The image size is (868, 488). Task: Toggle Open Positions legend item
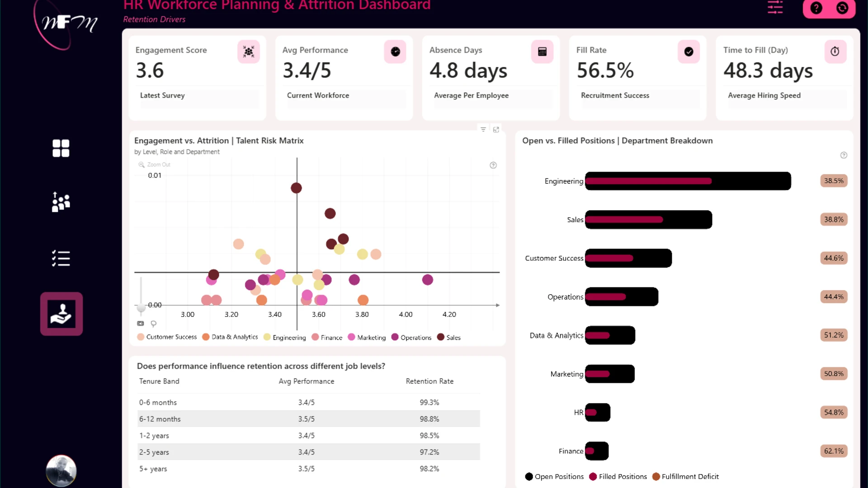click(554, 477)
